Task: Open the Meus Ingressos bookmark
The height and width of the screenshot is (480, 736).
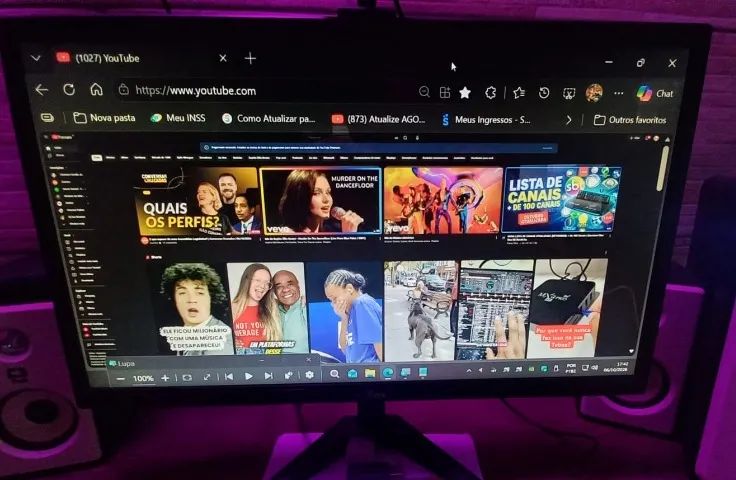Action: click(x=485, y=120)
